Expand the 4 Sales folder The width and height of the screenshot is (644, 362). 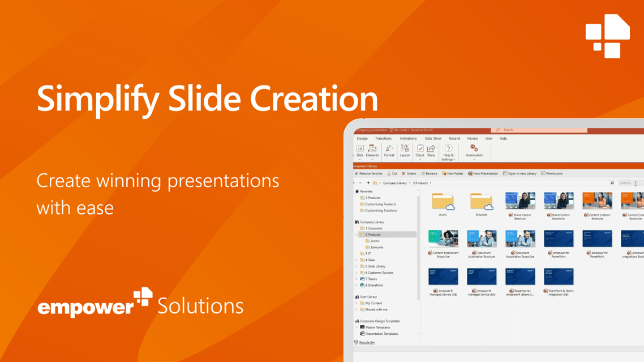[356, 260]
